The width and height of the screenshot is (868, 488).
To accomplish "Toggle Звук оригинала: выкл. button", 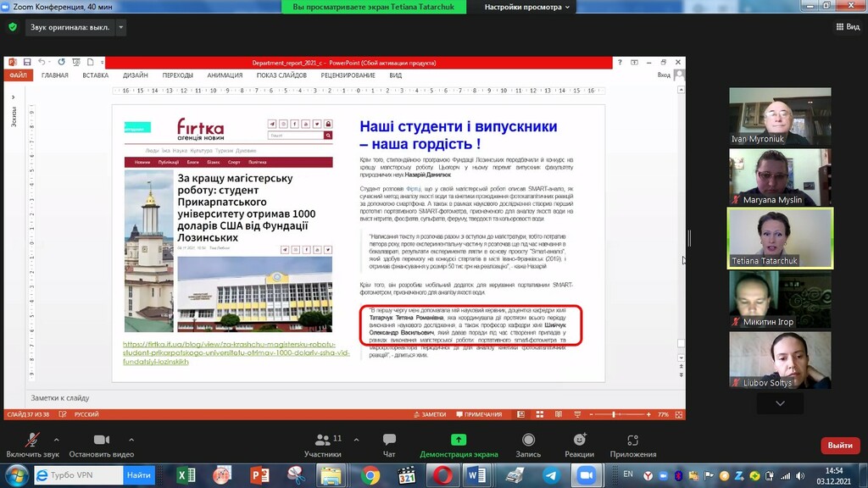I will point(70,27).
